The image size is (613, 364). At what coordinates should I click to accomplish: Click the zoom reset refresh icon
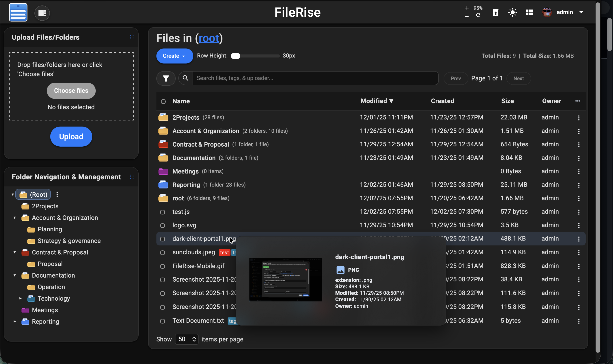tap(478, 15)
